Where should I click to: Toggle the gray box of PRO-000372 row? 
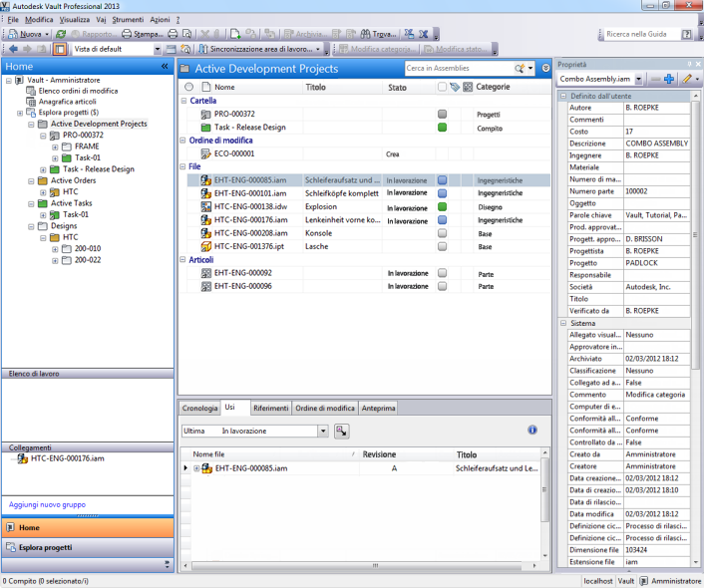pos(443,115)
